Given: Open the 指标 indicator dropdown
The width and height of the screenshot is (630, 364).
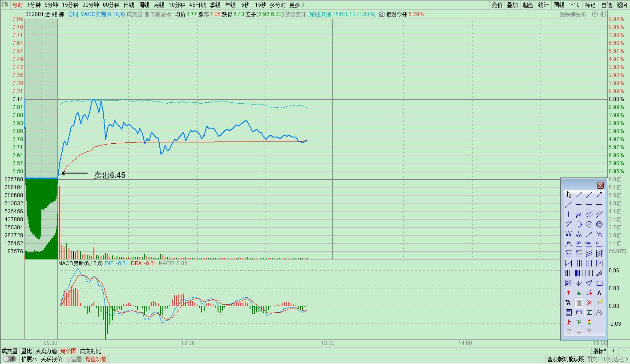Looking at the screenshot, I should point(599,351).
